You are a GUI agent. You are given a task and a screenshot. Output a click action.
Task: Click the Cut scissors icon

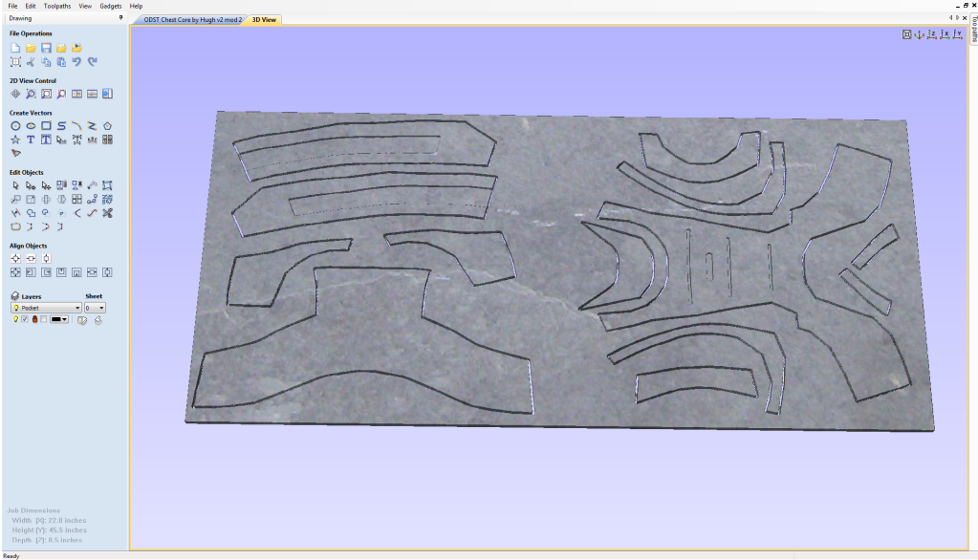pos(31,62)
